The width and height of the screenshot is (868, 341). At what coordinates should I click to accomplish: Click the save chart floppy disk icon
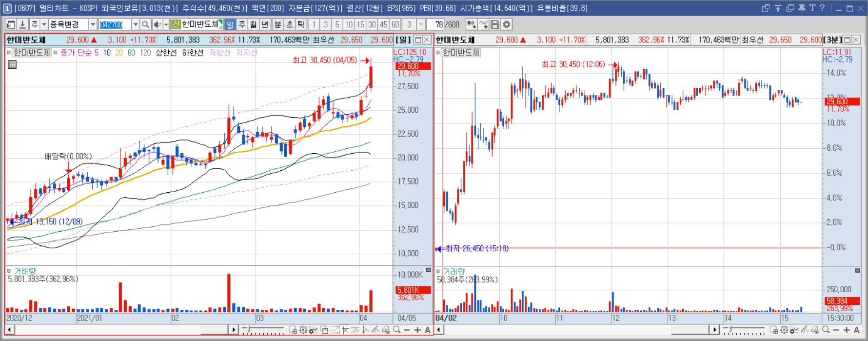495,24
